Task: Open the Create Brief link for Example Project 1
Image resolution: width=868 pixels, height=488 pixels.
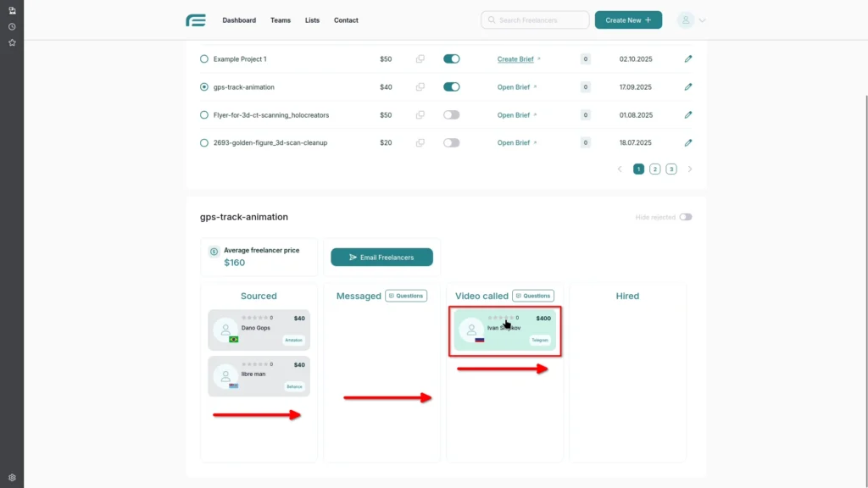Action: [x=517, y=58]
